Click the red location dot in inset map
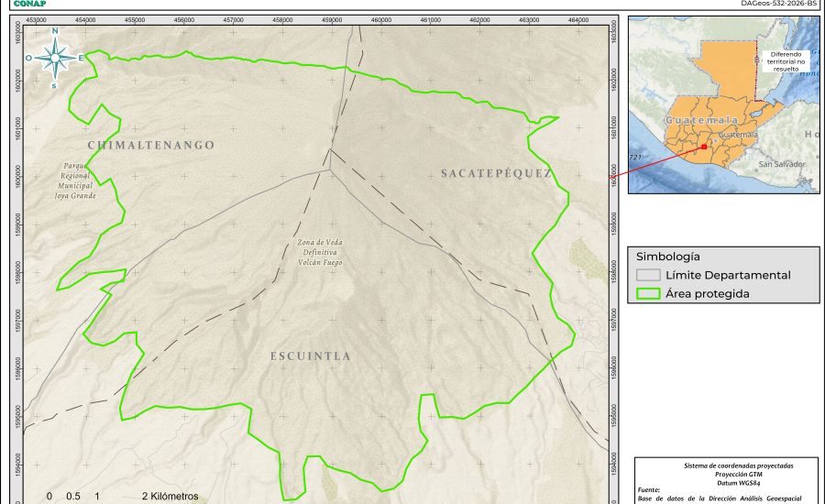This screenshot has height=504, width=825. pyautogui.click(x=703, y=146)
